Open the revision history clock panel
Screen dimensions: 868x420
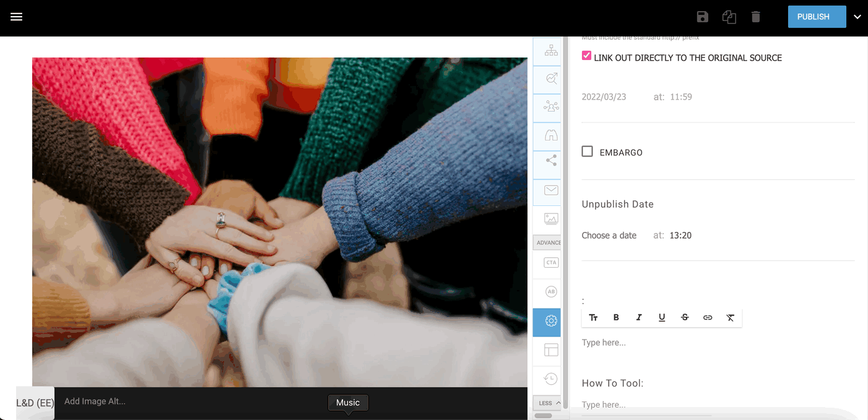pyautogui.click(x=550, y=379)
